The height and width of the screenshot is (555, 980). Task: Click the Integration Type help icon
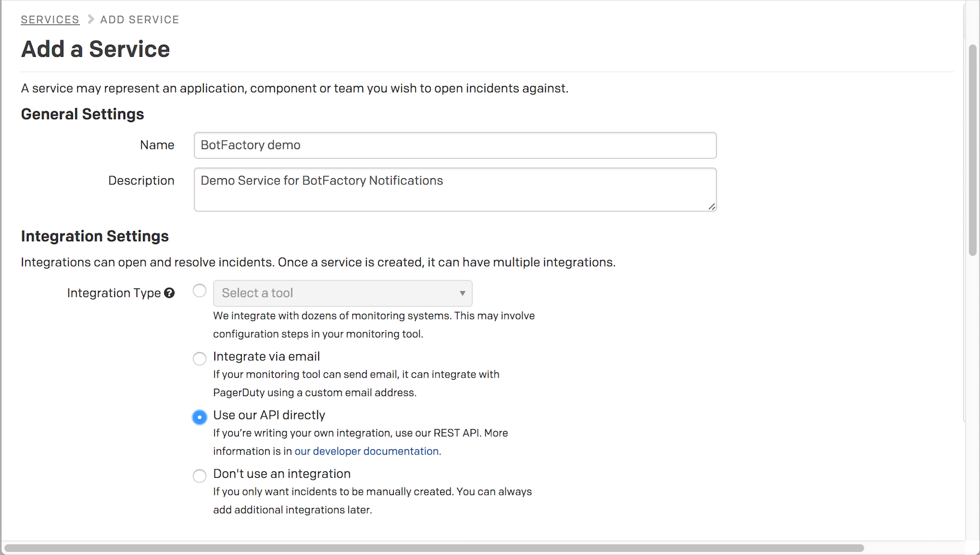169,293
